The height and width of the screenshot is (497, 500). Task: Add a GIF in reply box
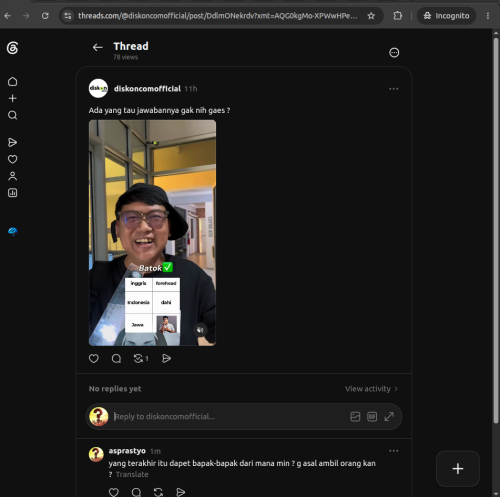tap(372, 416)
